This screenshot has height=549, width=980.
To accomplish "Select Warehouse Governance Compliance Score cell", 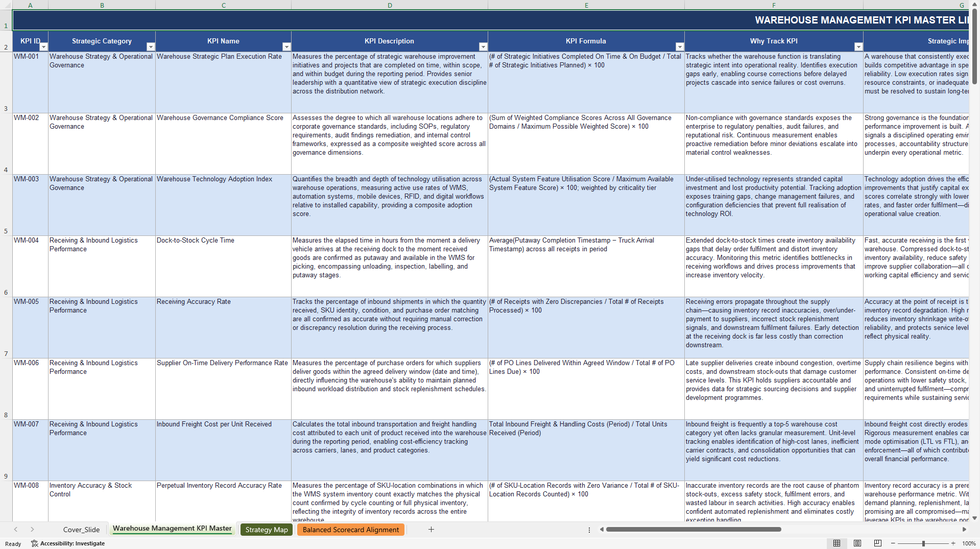I will pos(224,144).
